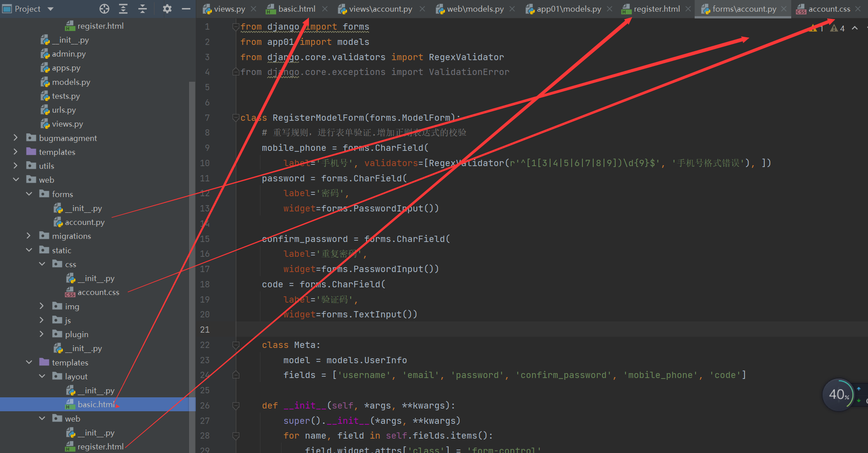The width and height of the screenshot is (868, 453).
Task: Collapse all nodes in the Project tree
Action: coord(142,9)
